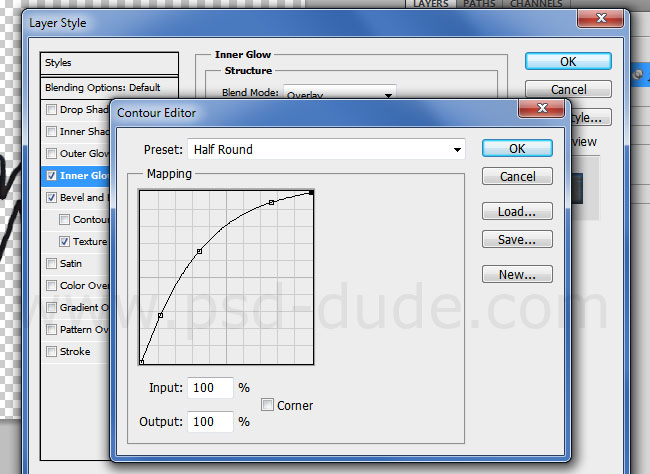650x474 pixels.
Task: Switch to the Paths panel tab
Action: coord(481,5)
